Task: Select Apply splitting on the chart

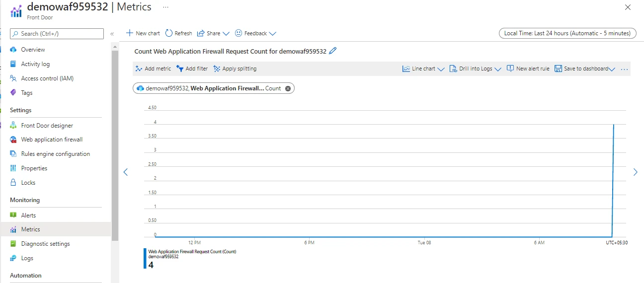Action: pos(235,69)
